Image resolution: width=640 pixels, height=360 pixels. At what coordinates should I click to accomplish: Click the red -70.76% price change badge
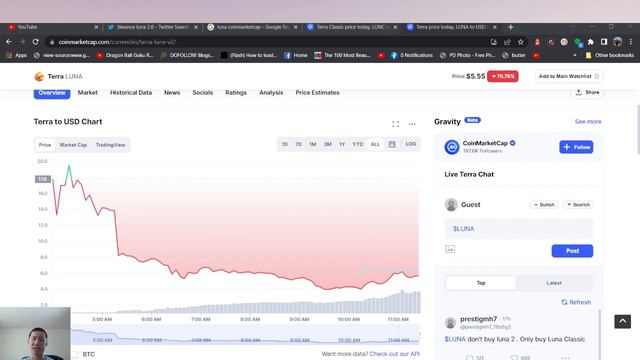[x=502, y=76]
